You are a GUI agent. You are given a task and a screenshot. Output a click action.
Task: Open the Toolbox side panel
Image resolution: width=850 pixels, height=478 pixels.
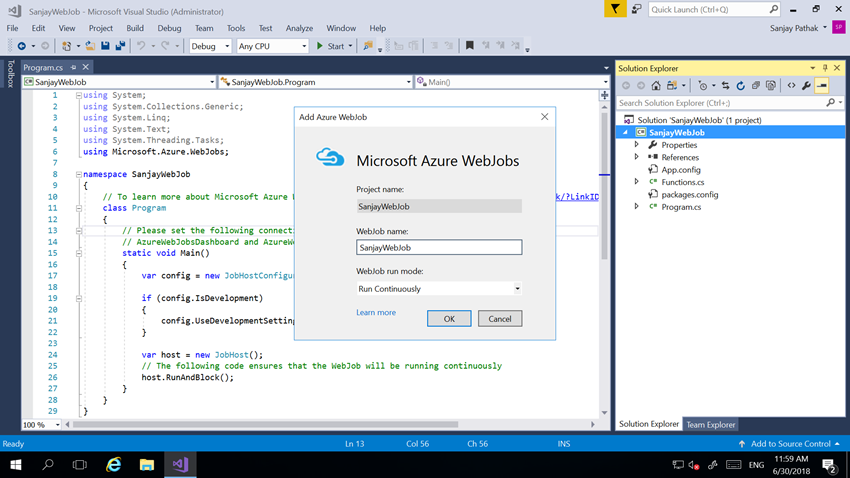[x=10, y=74]
